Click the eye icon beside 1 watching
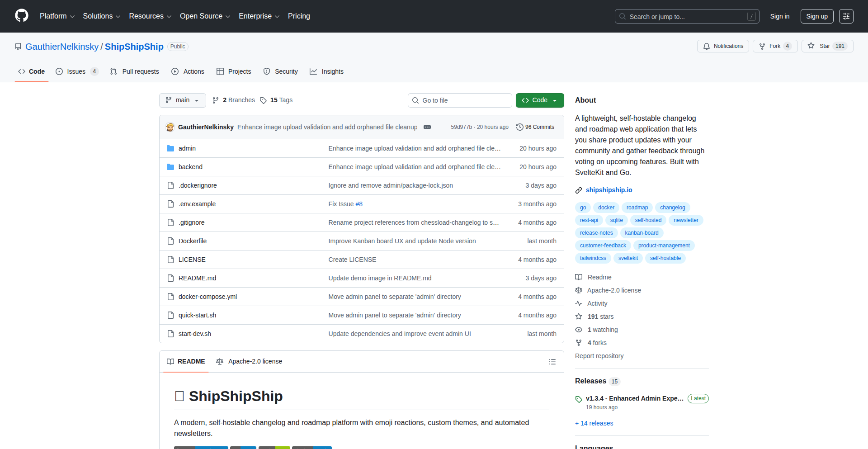Image resolution: width=868 pixels, height=449 pixels. (579, 330)
